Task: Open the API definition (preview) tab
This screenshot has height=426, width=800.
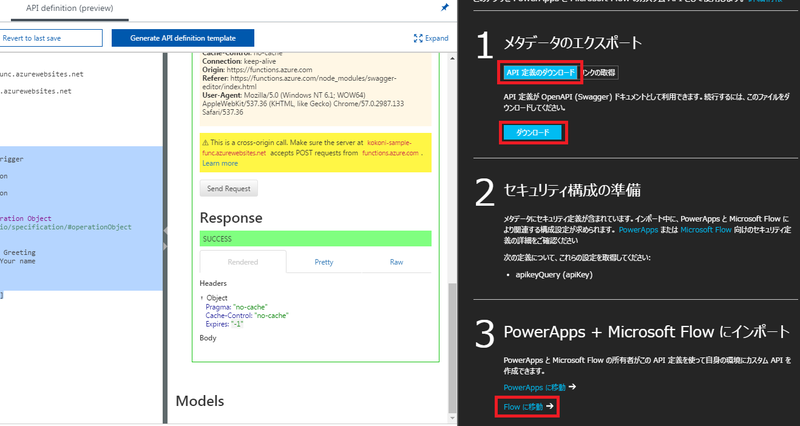Action: tap(70, 8)
